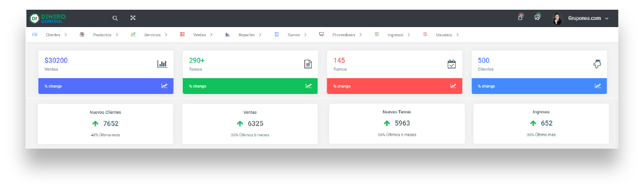Click the $30200 sales value
Image resolution: width=644 pixels, height=192 pixels.
(56, 60)
